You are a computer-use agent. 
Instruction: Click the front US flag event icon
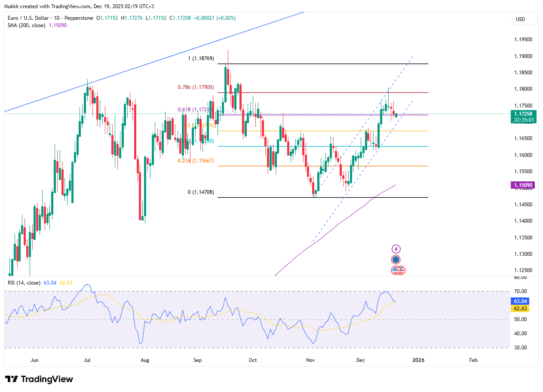(396, 270)
